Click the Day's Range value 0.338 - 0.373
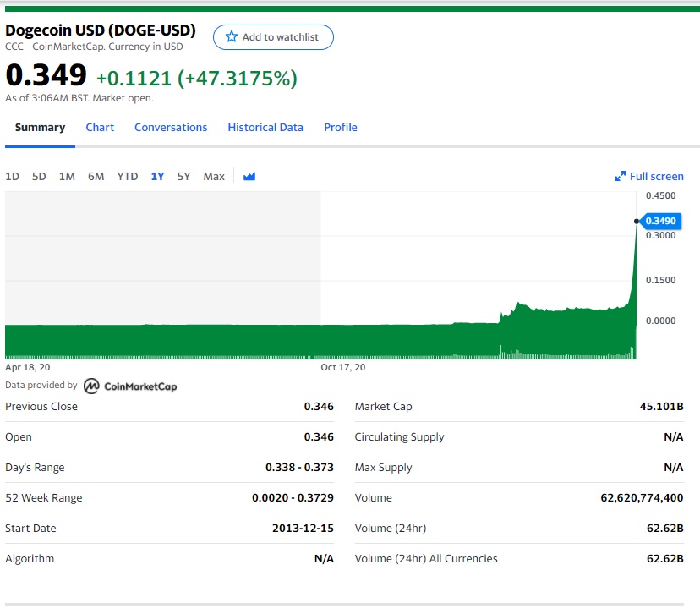 [299, 467]
